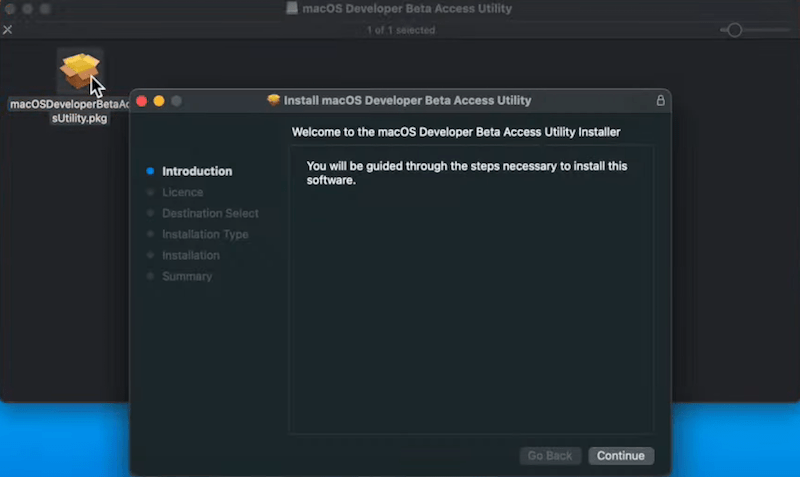The image size is (800, 477).
Task: Click the 'Welcome to the macOS Developer Beta' heading
Action: coord(456,132)
